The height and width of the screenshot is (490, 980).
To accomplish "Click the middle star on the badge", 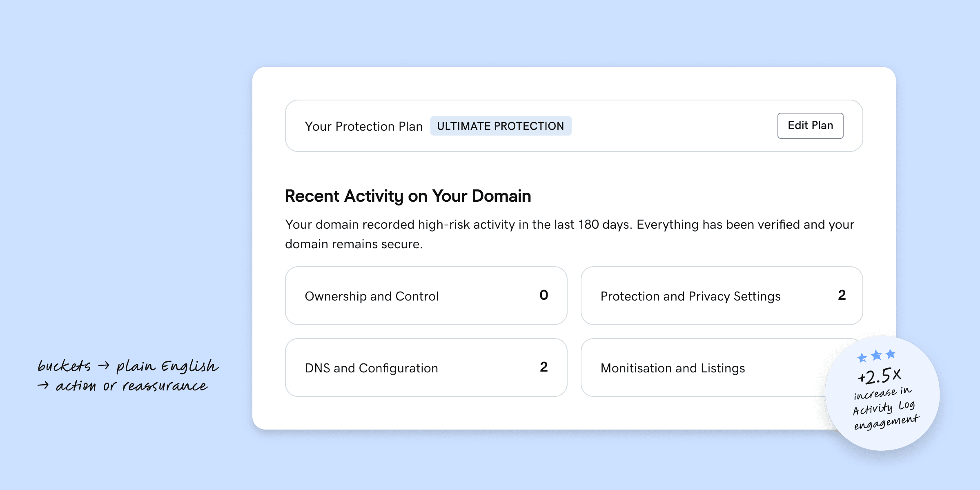I will 876,355.
